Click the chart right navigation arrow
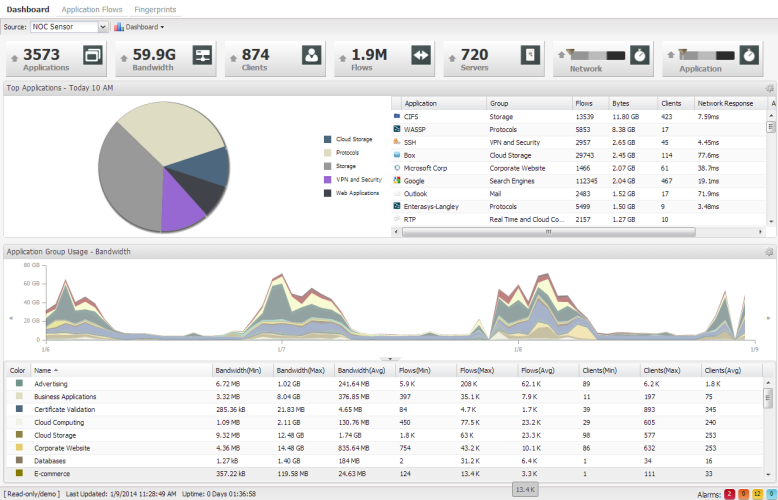The image size is (778, 500). click(x=768, y=318)
